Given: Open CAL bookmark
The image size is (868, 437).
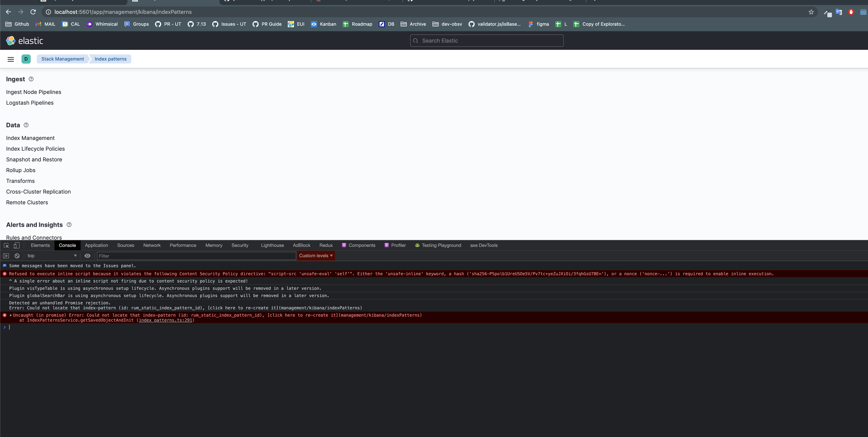Looking at the screenshot, I should point(71,24).
